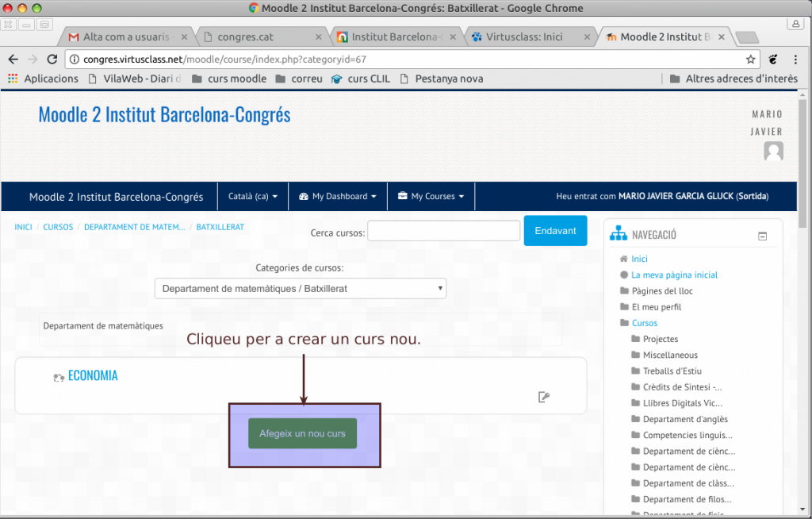Click the browser back arrow
812x519 pixels.
tap(13, 59)
